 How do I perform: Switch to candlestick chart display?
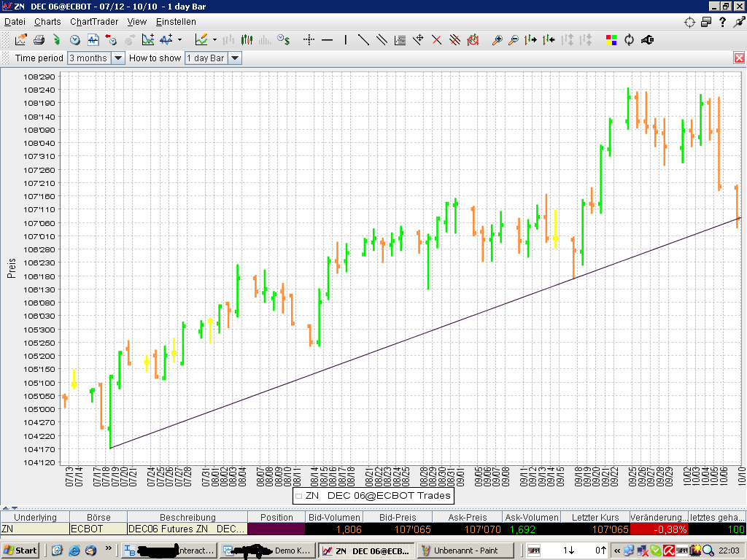(x=247, y=40)
